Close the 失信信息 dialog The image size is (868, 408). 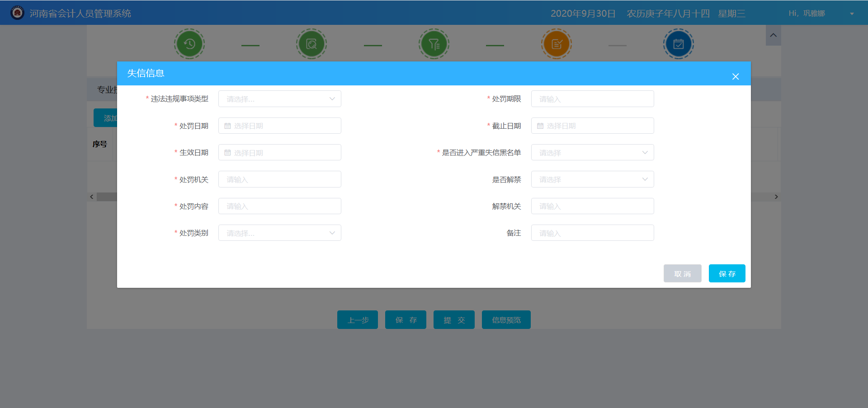click(736, 76)
